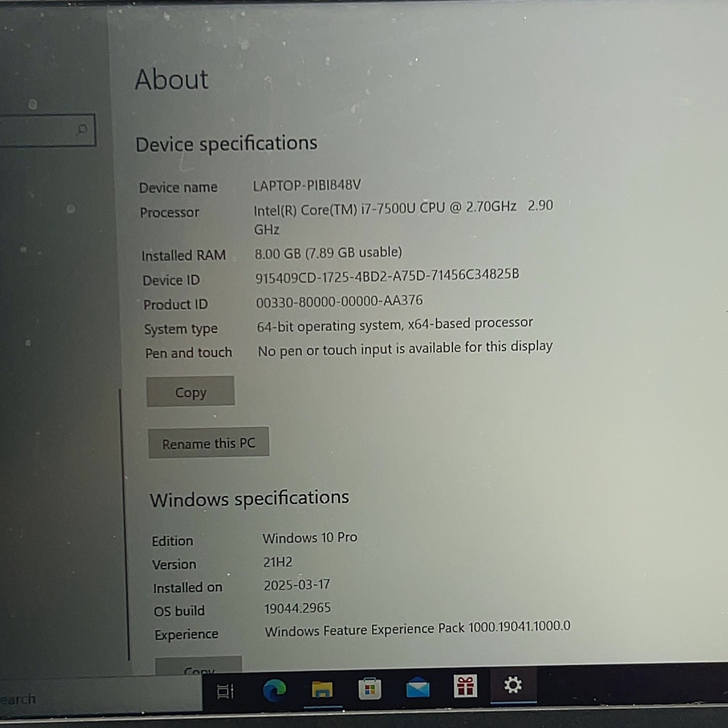This screenshot has height=728, width=728.
Task: Click the Copy button under Windows specifications
Action: point(199,666)
